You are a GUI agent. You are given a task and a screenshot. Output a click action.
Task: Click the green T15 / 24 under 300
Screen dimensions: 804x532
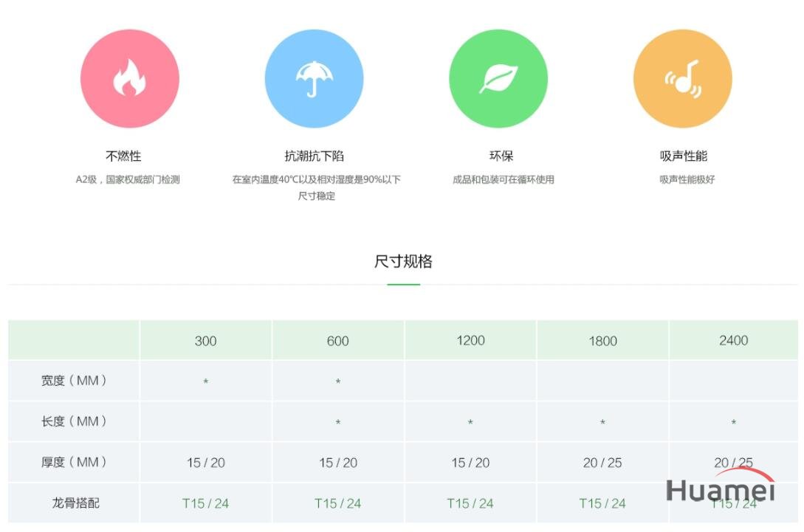click(x=206, y=503)
